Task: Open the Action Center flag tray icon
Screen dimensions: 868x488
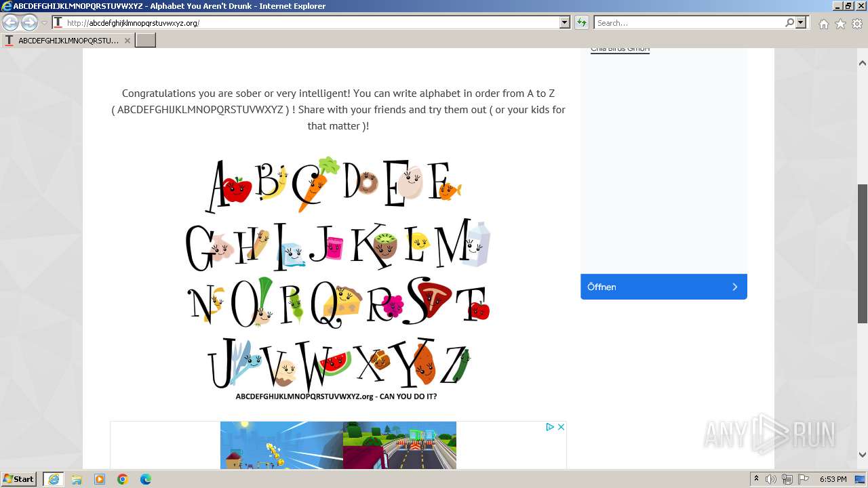Action: click(804, 479)
